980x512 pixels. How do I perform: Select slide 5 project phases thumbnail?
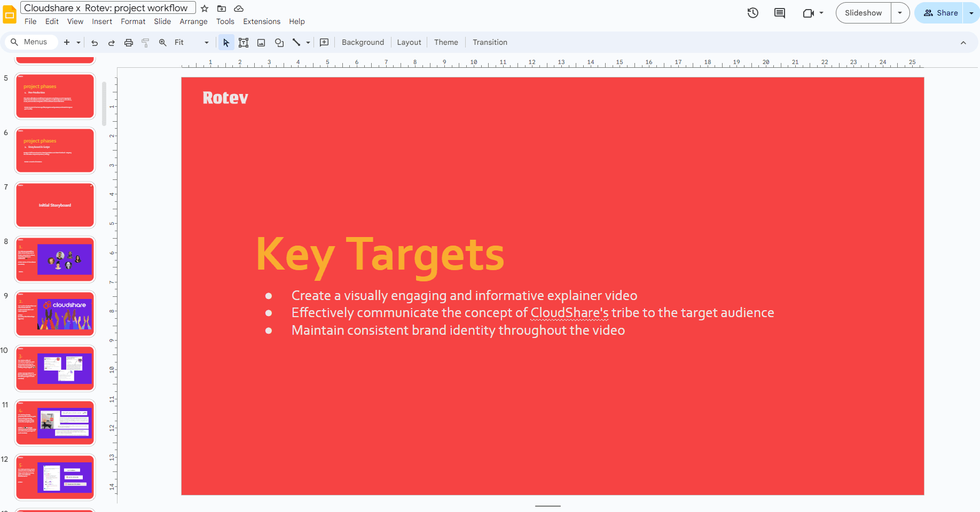point(55,96)
